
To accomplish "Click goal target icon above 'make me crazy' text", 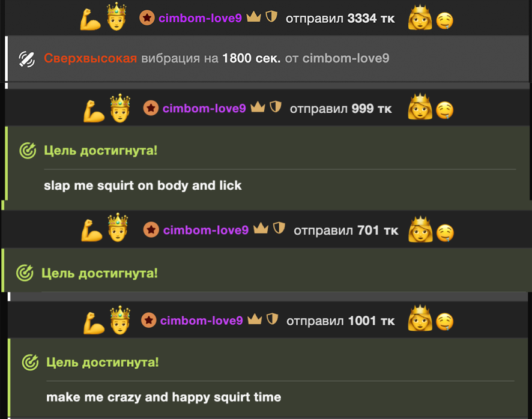I will (x=30, y=362).
